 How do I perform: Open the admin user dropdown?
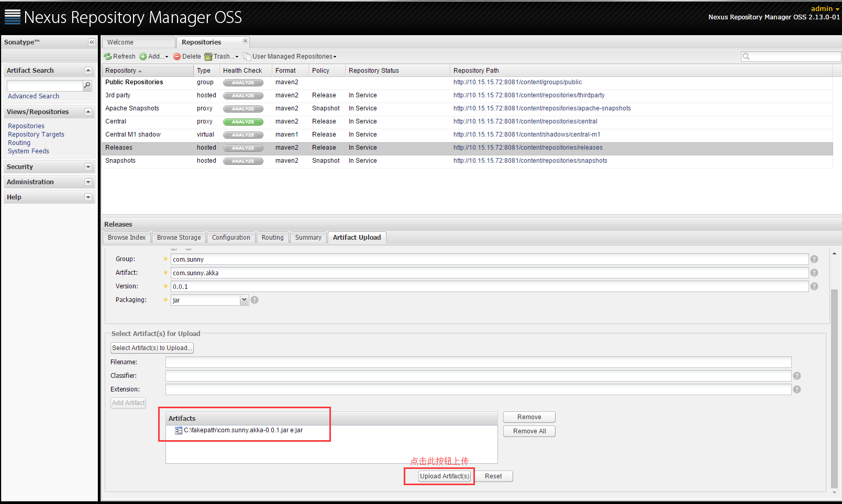coord(825,8)
